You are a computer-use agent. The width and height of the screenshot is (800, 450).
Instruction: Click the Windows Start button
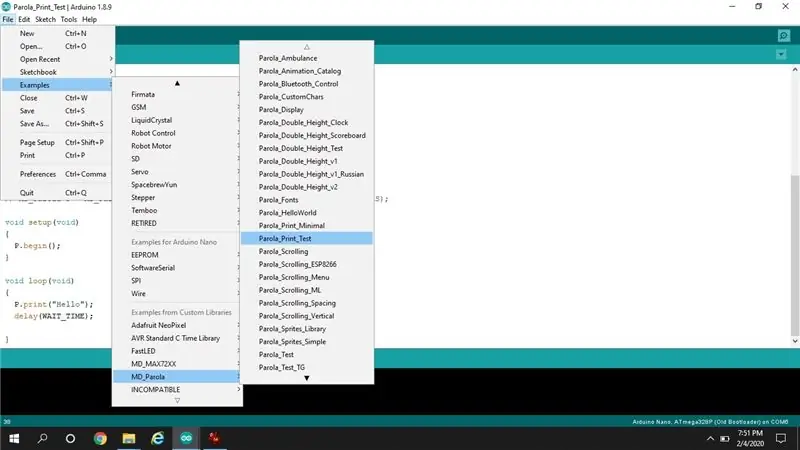[x=14, y=438]
